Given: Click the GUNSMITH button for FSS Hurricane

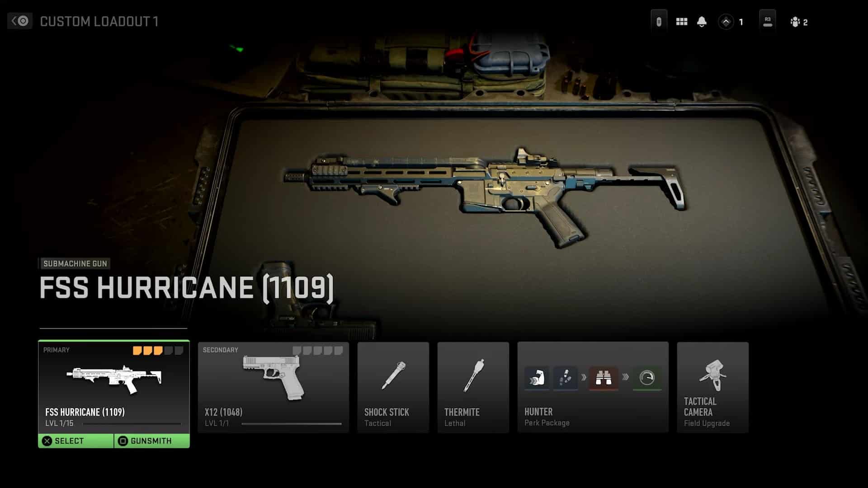Looking at the screenshot, I should (x=151, y=441).
